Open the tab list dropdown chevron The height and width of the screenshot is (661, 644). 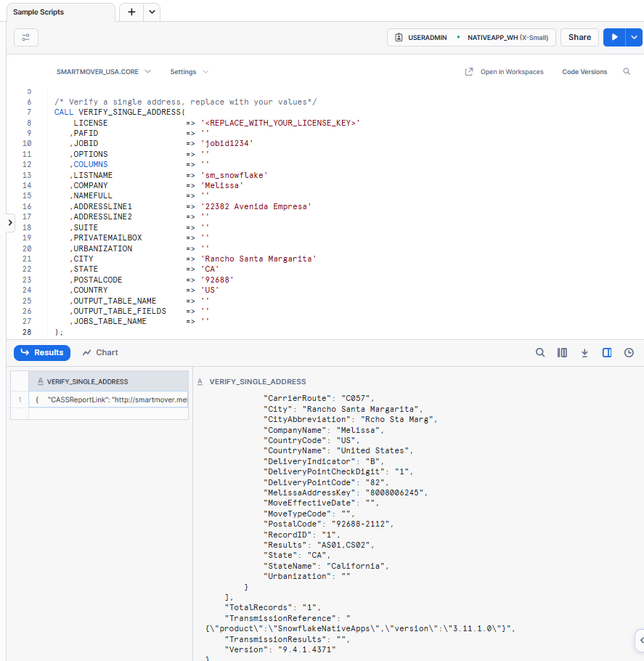click(x=152, y=12)
